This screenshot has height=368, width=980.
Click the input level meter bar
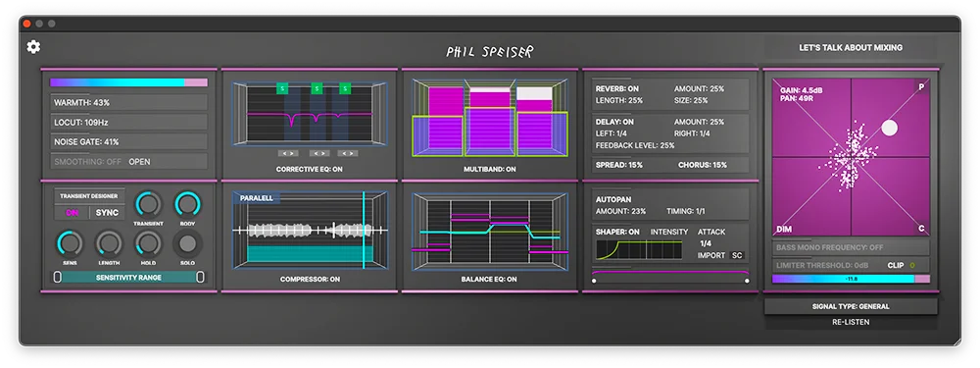[x=128, y=82]
